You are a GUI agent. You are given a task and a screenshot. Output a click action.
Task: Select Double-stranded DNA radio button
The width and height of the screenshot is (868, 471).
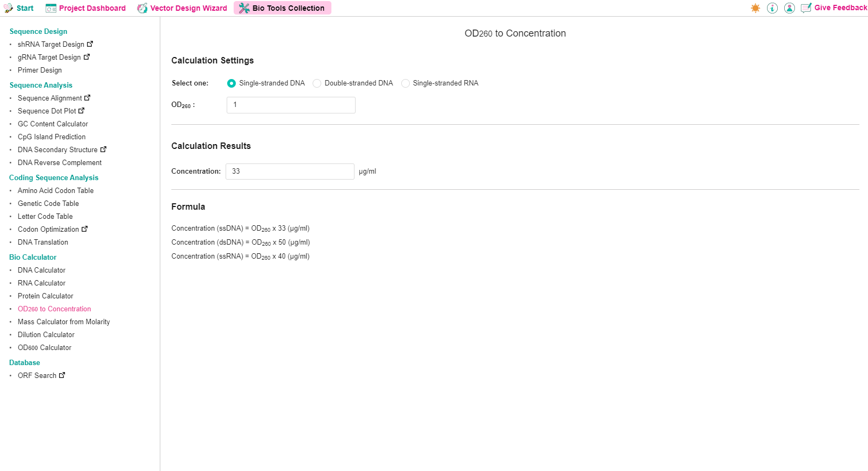pyautogui.click(x=317, y=83)
